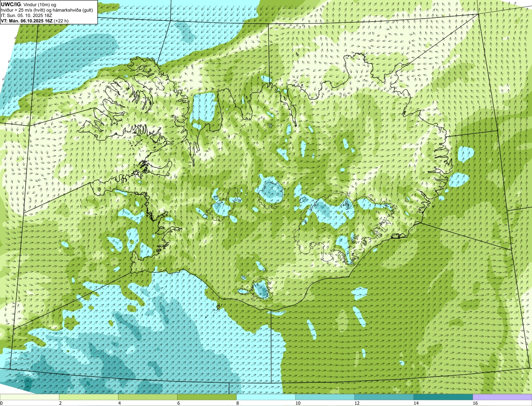Image resolution: width=532 pixels, height=406 pixels.
Task: Click the scale label '10'
Action: (298, 403)
